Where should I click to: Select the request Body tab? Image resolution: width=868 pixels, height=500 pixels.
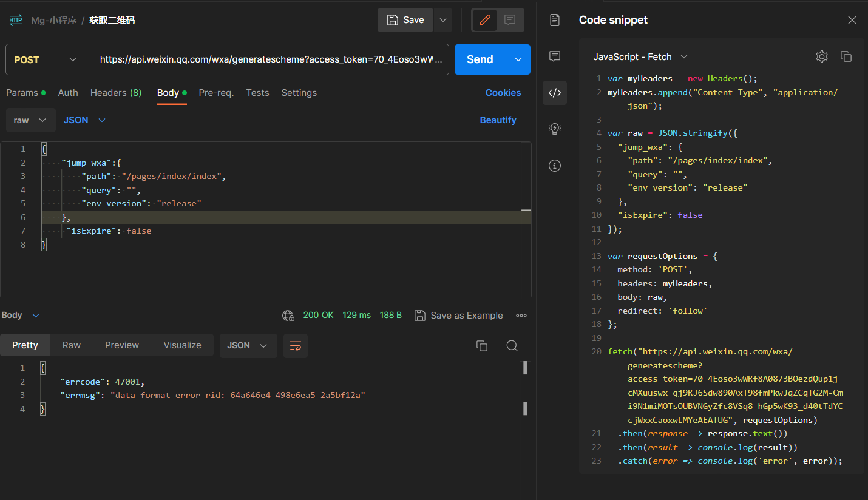172,93
